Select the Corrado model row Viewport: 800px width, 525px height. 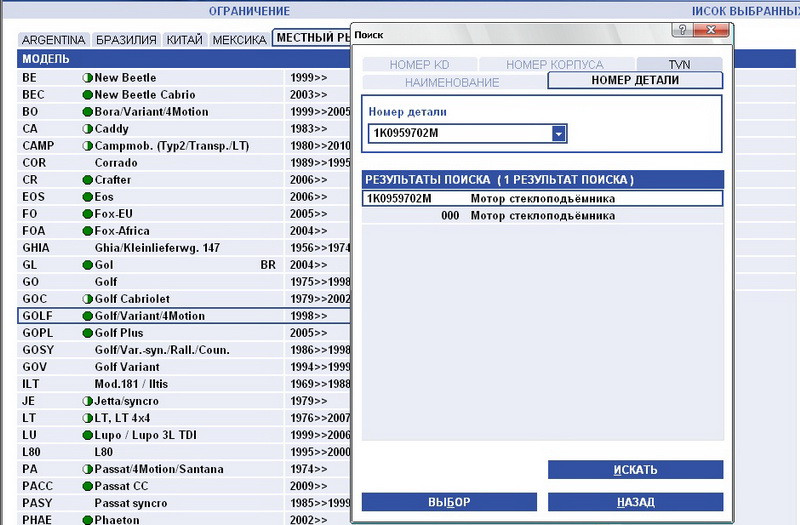coord(184,163)
